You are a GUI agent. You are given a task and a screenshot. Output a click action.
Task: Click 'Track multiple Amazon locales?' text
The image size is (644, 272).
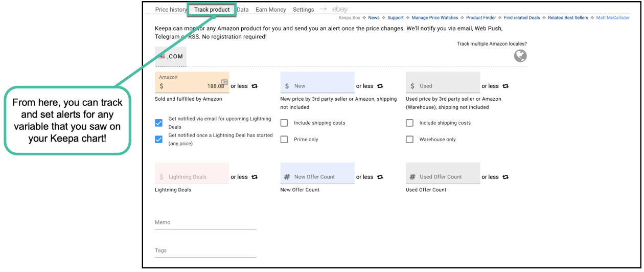[492, 44]
